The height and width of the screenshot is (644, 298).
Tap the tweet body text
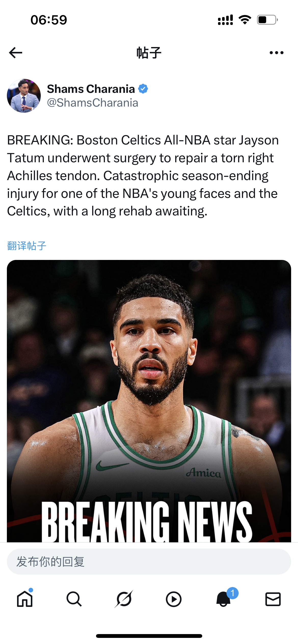(x=143, y=175)
